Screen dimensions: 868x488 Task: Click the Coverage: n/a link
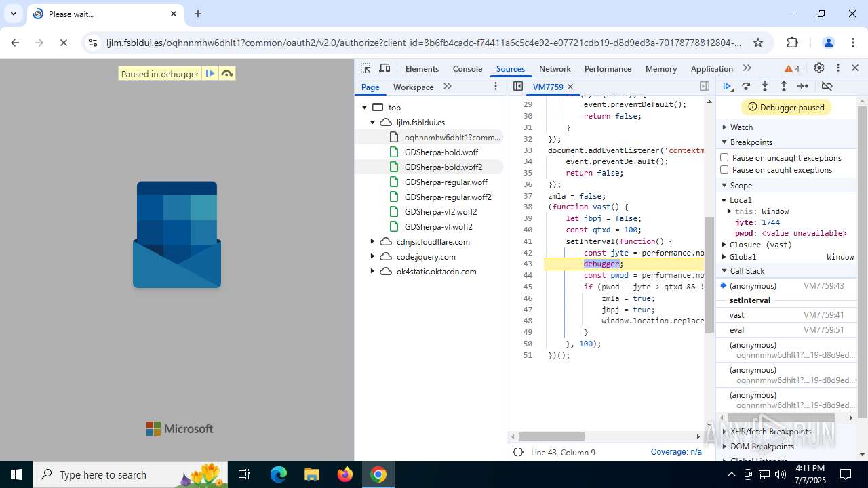coord(676,452)
